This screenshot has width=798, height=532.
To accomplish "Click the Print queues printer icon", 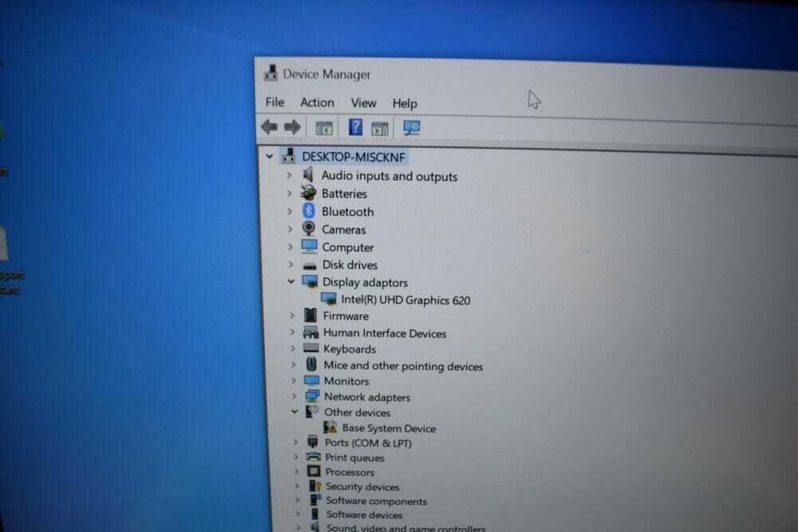I will pyautogui.click(x=314, y=457).
